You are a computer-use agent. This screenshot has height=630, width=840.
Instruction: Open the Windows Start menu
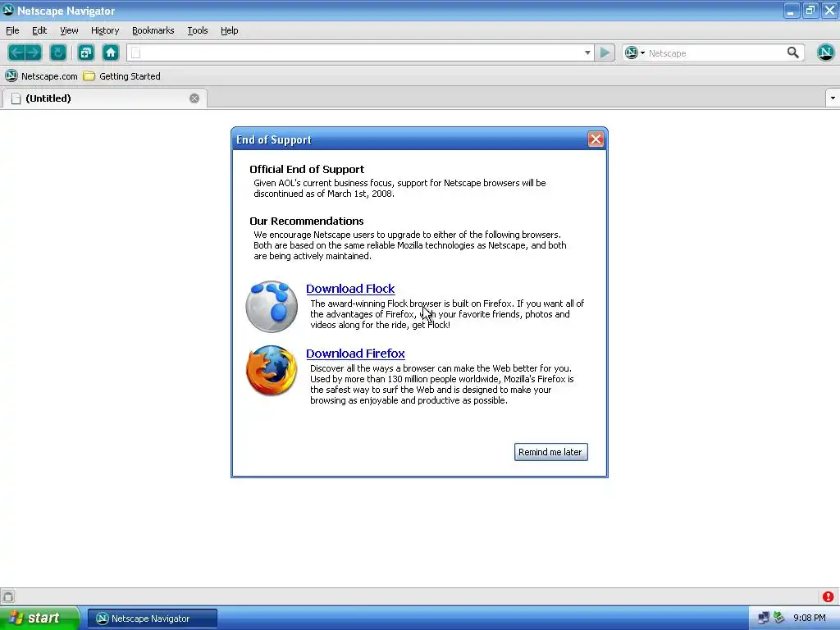click(39, 618)
